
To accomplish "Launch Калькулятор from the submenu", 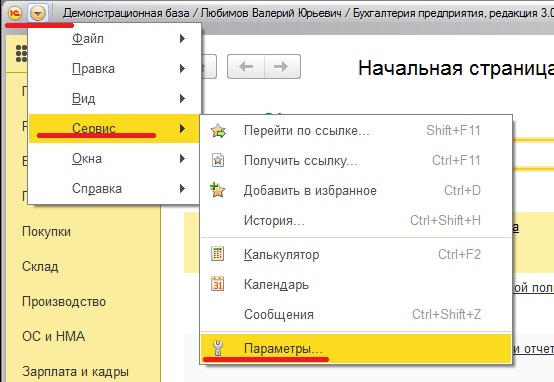I will click(x=356, y=254).
